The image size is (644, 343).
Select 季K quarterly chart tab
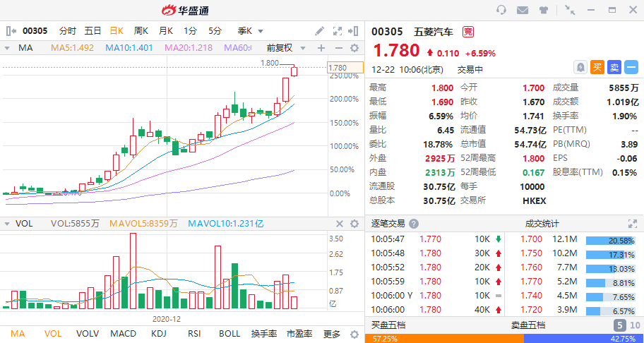[x=245, y=31]
